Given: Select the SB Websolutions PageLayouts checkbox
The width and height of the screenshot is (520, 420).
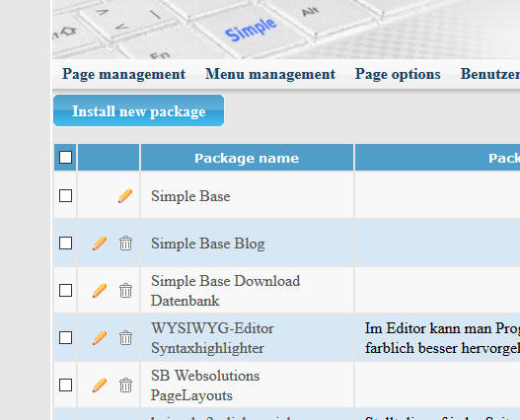Looking at the screenshot, I should 66,385.
